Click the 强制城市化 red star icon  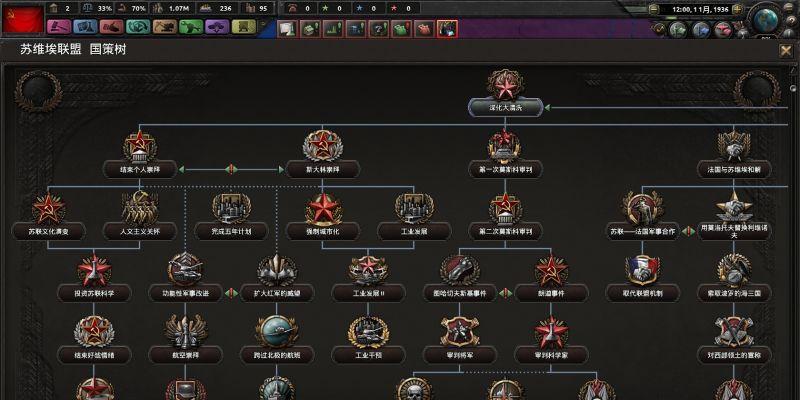(x=323, y=208)
